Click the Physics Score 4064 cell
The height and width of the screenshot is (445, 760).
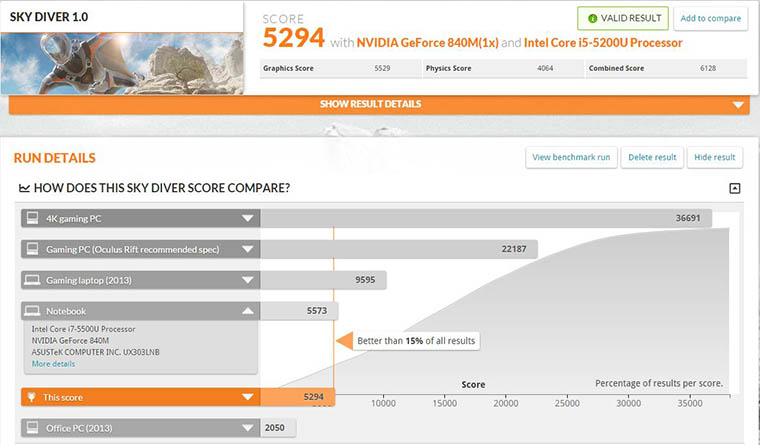click(x=503, y=68)
